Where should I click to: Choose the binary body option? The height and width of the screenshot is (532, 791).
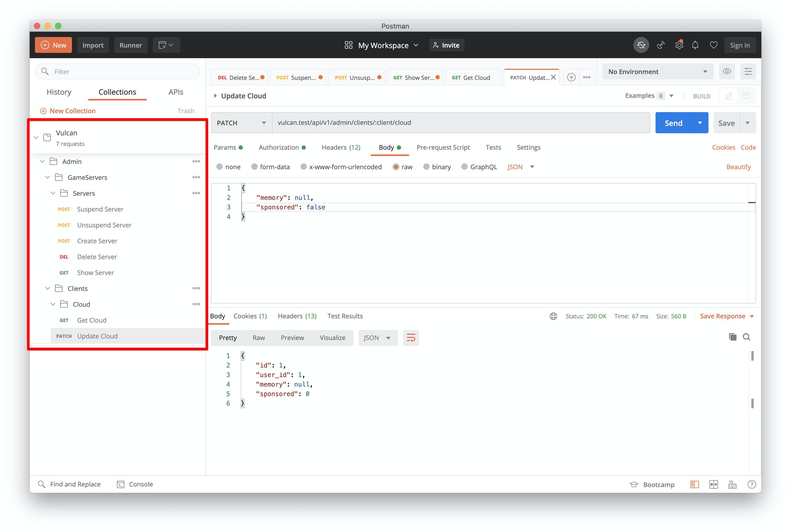[x=426, y=167]
